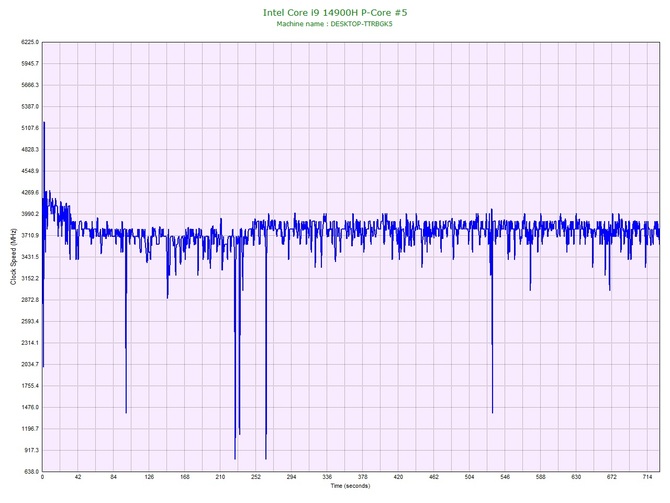
Task: Click the 2872.8 y-axis value
Action: (x=30, y=300)
